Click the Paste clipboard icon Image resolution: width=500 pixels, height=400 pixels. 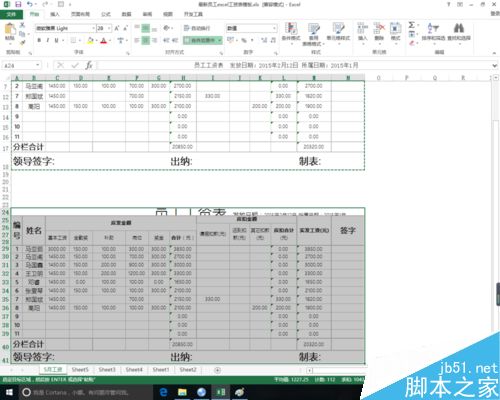10,29
